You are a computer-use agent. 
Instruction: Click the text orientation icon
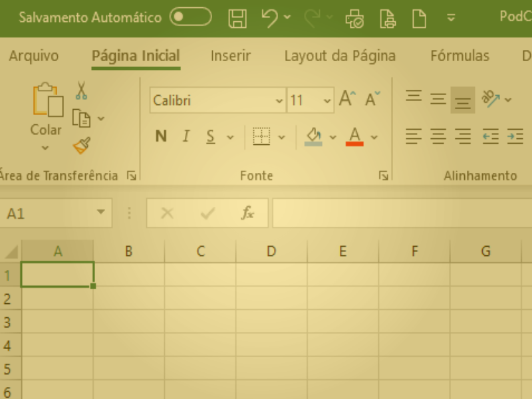491,99
